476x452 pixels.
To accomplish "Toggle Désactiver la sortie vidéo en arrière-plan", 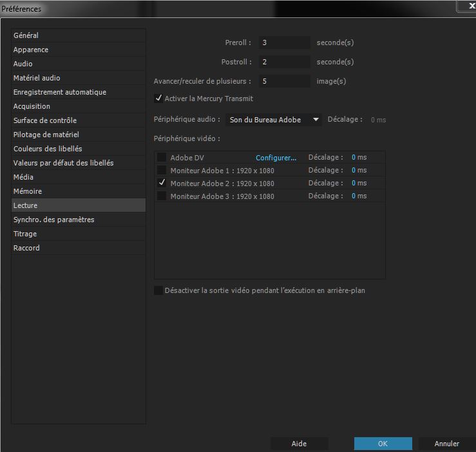I will click(x=158, y=290).
